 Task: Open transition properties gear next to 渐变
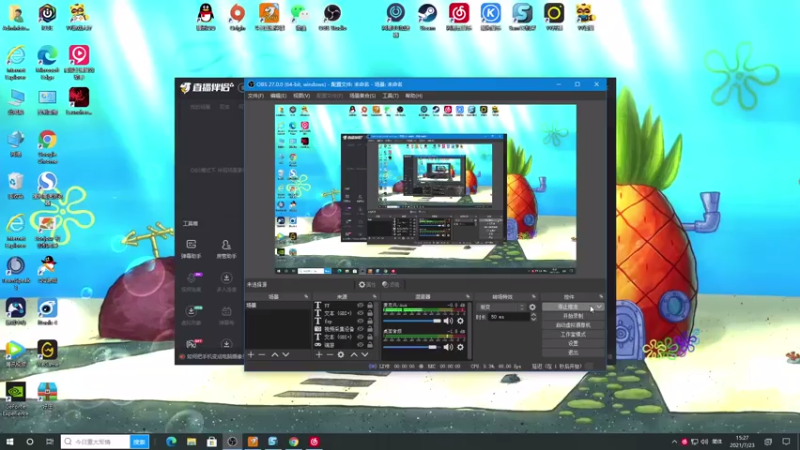tap(533, 307)
